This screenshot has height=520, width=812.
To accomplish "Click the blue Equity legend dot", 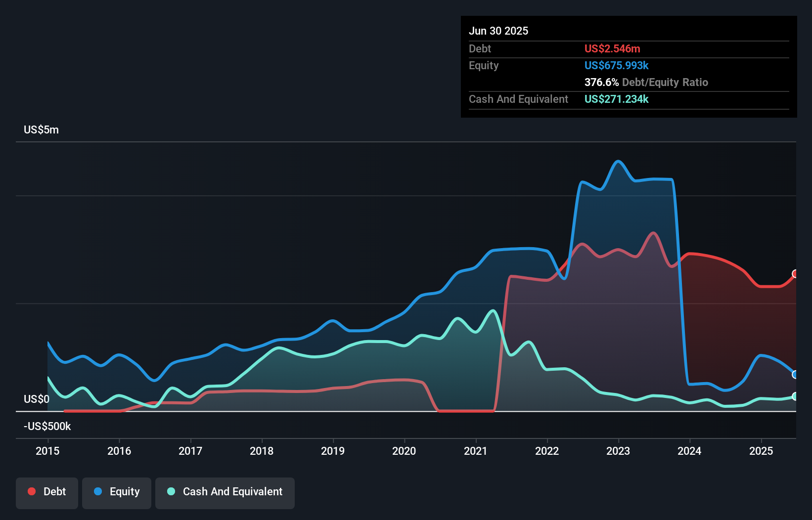I will coord(98,491).
